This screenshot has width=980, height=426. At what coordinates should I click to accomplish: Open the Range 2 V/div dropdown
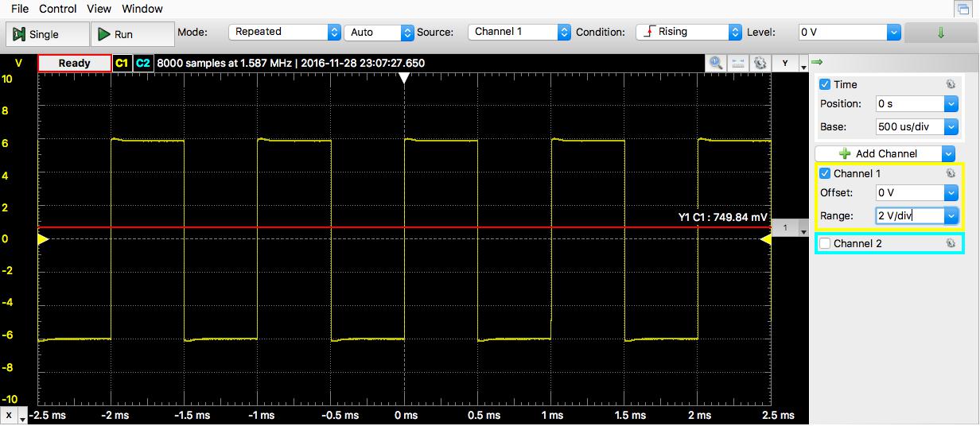951,215
